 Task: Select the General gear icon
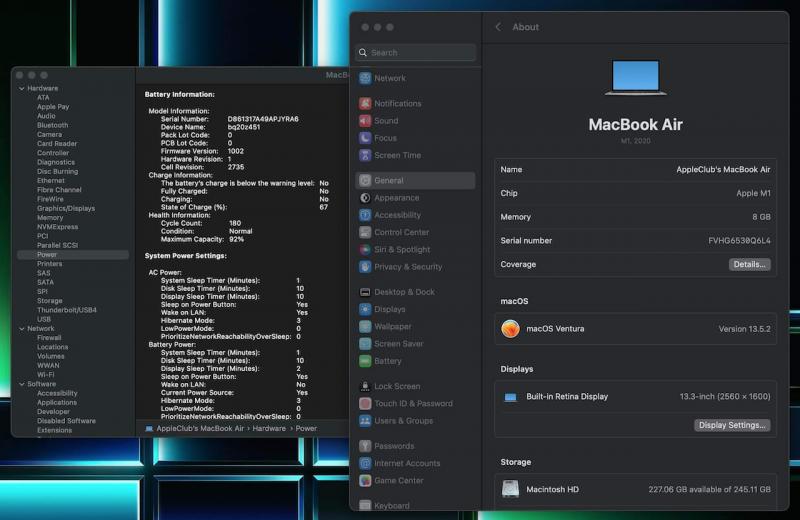click(x=365, y=181)
